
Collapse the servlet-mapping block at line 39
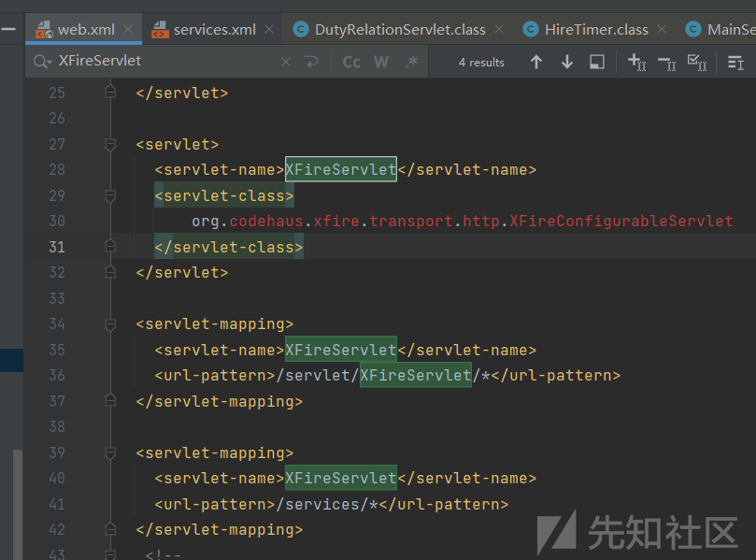click(110, 452)
